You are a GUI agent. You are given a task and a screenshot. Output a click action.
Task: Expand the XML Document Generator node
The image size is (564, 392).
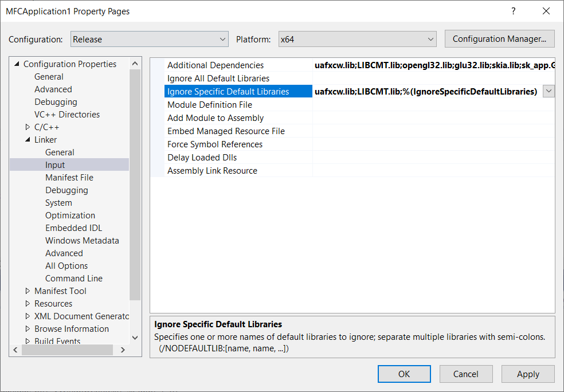[28, 316]
